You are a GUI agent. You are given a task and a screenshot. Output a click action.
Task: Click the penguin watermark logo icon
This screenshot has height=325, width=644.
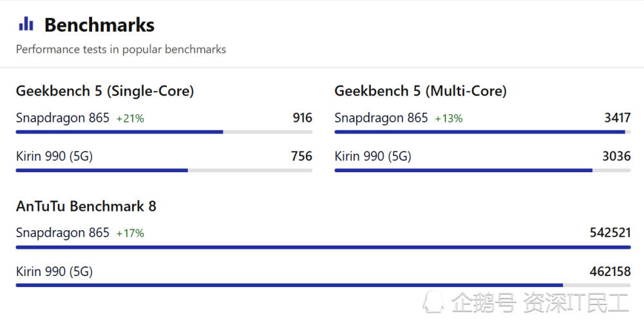[x=434, y=302]
